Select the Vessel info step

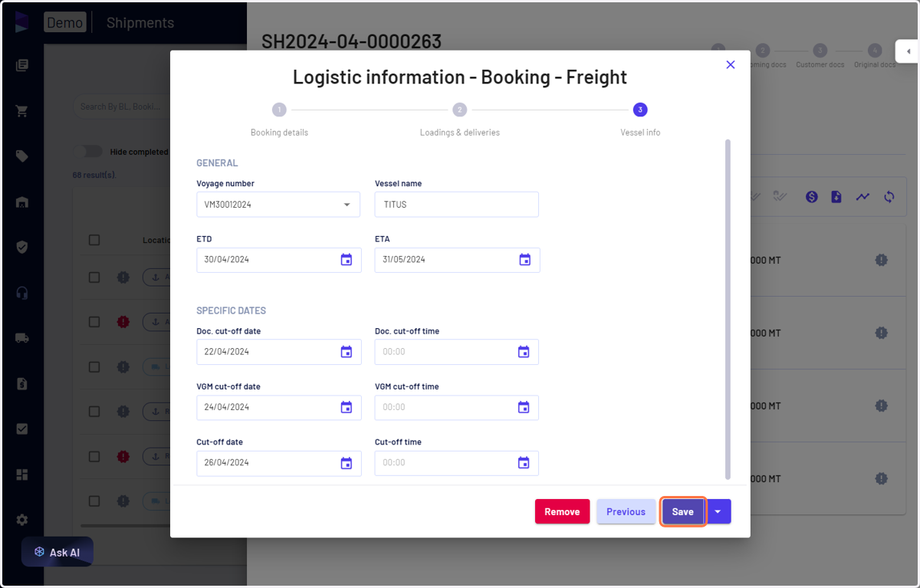[x=640, y=120]
